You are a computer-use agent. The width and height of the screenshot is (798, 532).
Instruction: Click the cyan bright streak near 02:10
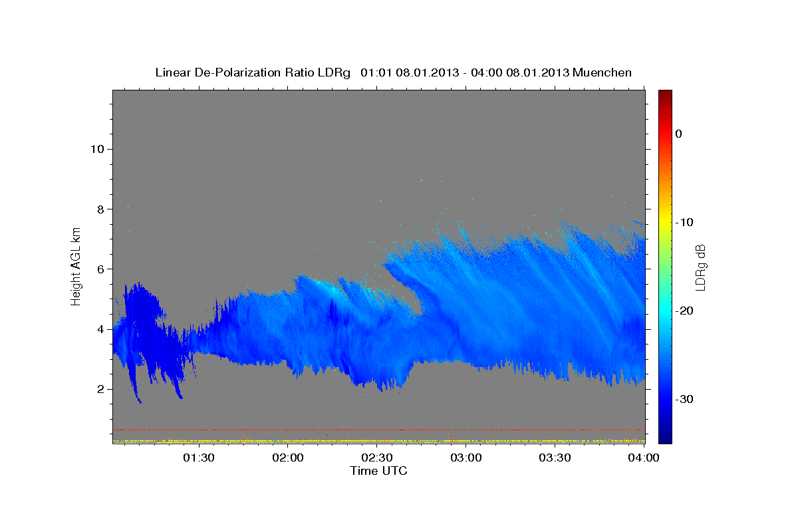[x=327, y=289]
